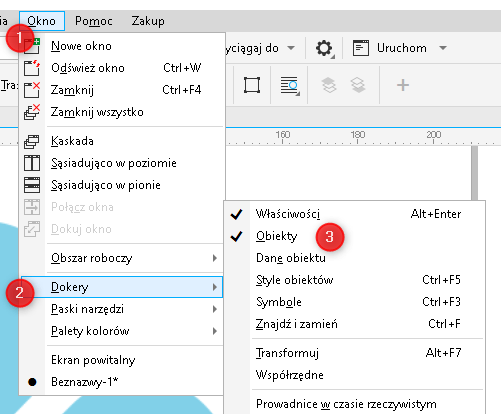
Task: Click the Zamknij wszystko icon
Action: pos(32,112)
